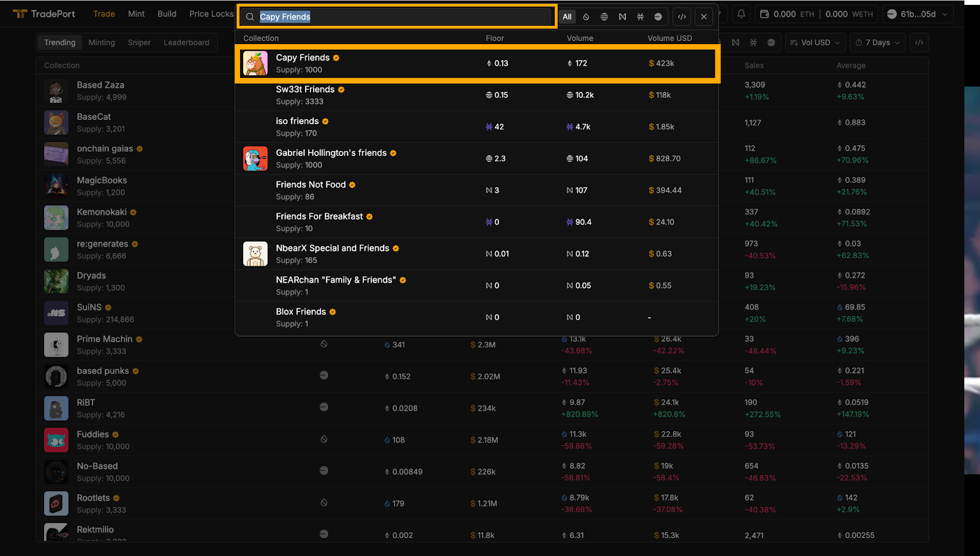Click the embed code icon in search bar
Screen dimensions: 980x556
coord(682,17)
